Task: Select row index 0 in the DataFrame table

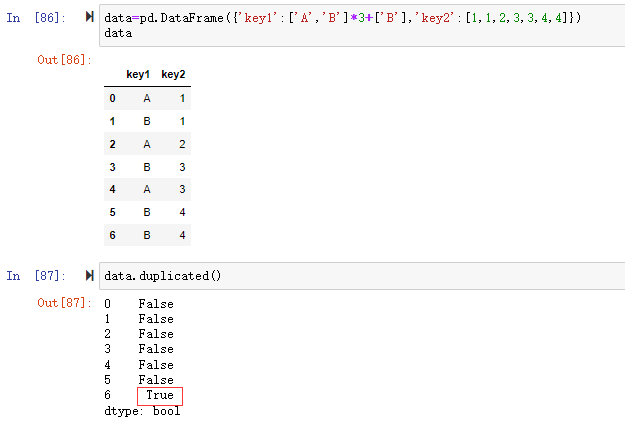Action: (112, 98)
